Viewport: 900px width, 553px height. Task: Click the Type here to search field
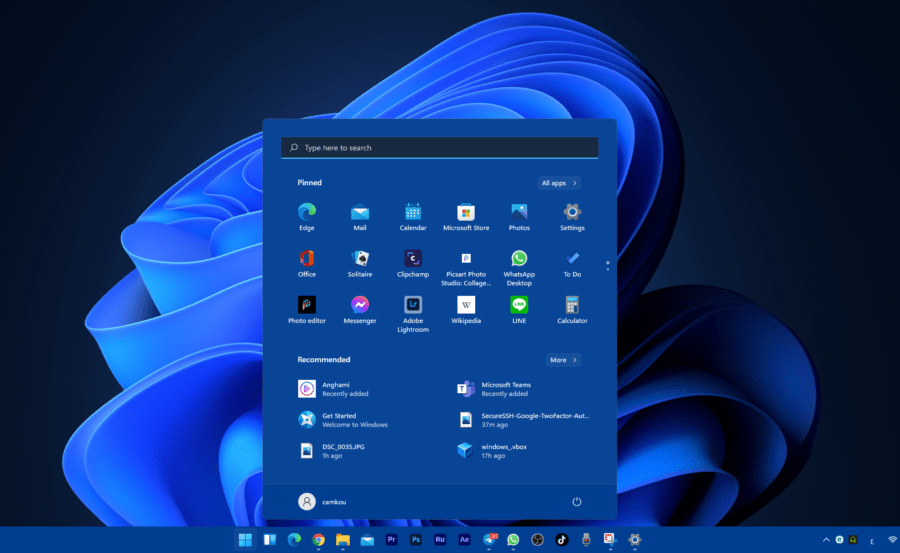point(440,148)
